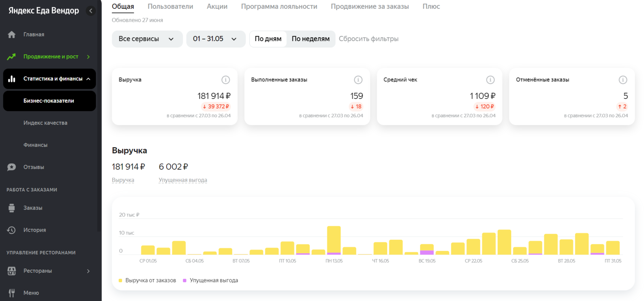
Task: Open the Программа лояльности tab
Action: point(279,6)
